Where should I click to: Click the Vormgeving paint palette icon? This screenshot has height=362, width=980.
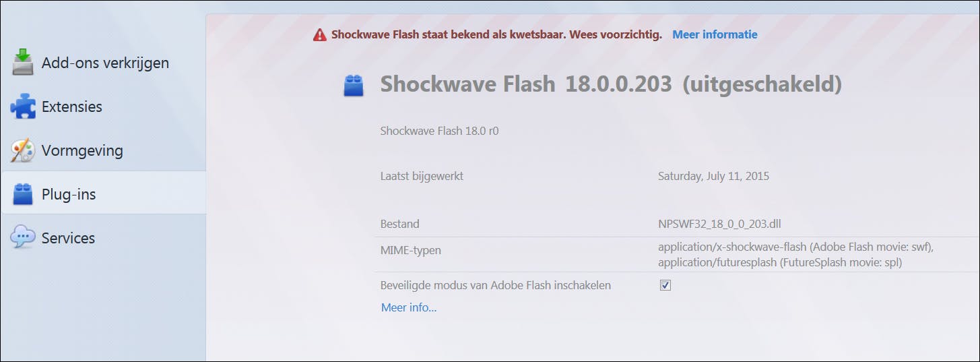point(23,150)
